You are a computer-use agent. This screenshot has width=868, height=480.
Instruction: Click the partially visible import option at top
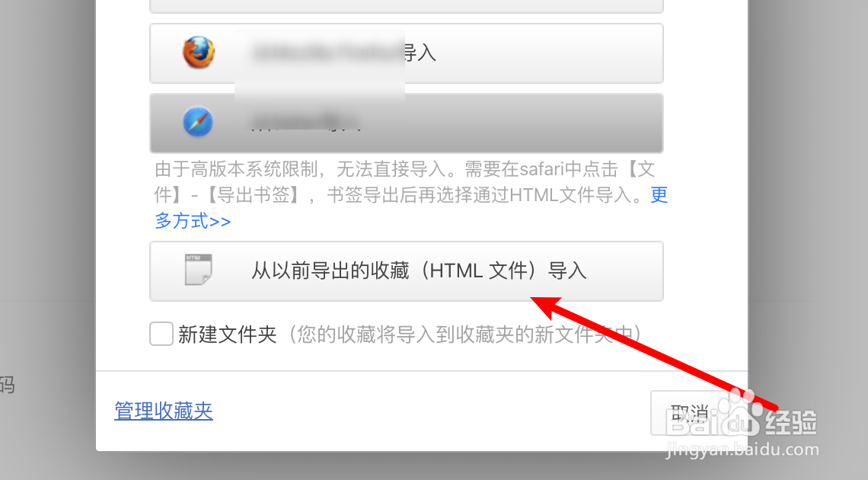[407, 6]
